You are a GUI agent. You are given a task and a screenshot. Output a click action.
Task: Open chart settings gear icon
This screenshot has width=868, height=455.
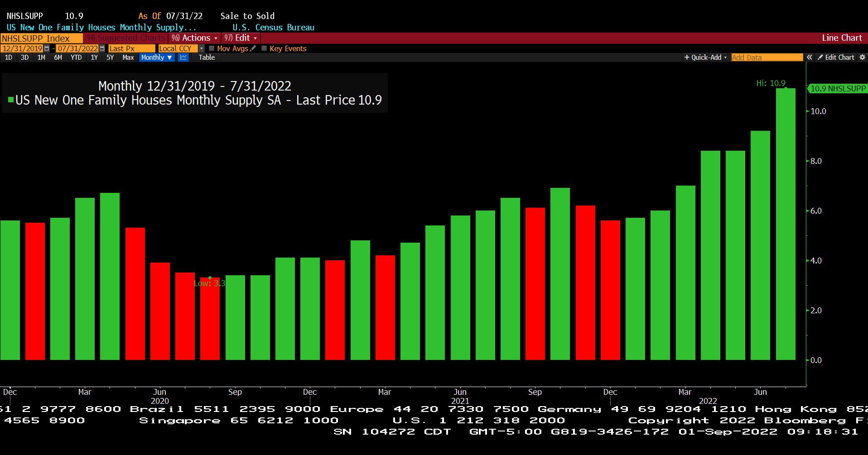coord(863,57)
